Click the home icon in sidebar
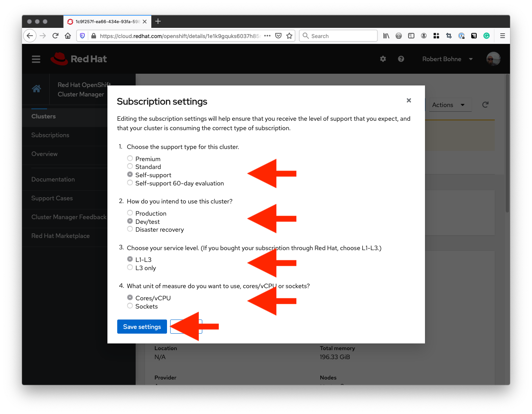 36,89
